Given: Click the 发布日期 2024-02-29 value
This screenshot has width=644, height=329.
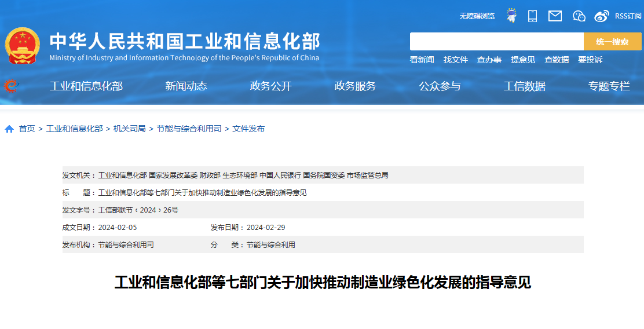Looking at the screenshot, I should [266, 228].
